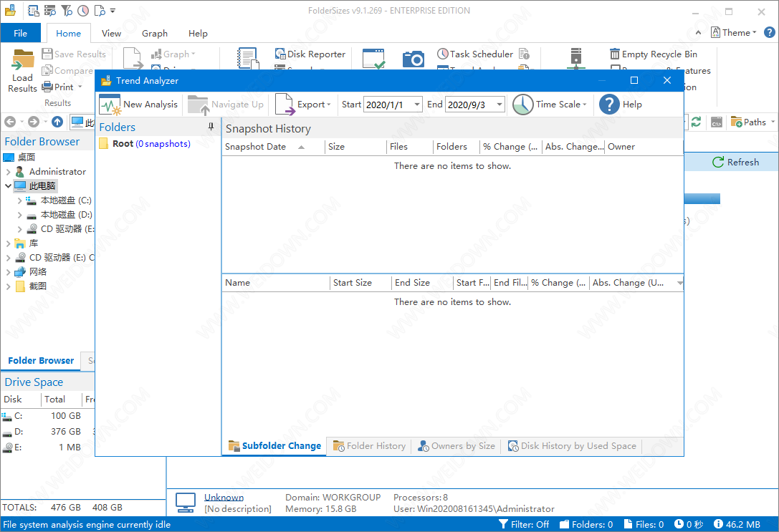Click the Refresh button
Viewport: 779px width, 532px height.
[x=736, y=163]
